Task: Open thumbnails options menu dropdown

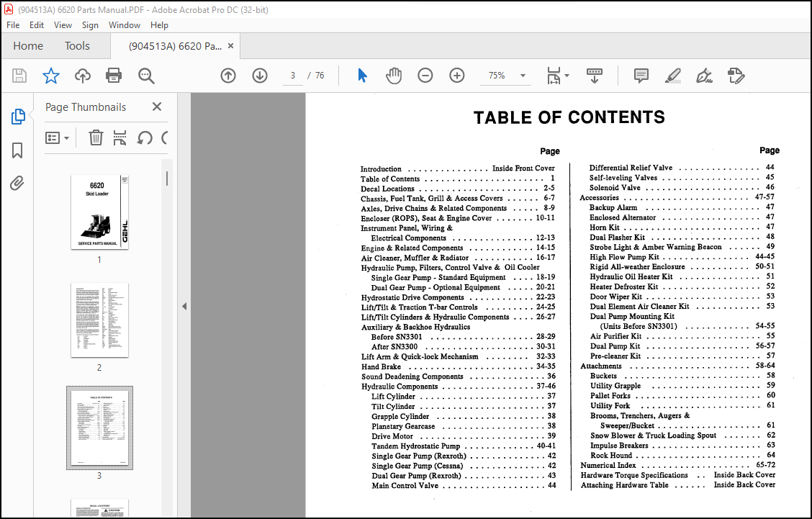Action: click(x=57, y=137)
